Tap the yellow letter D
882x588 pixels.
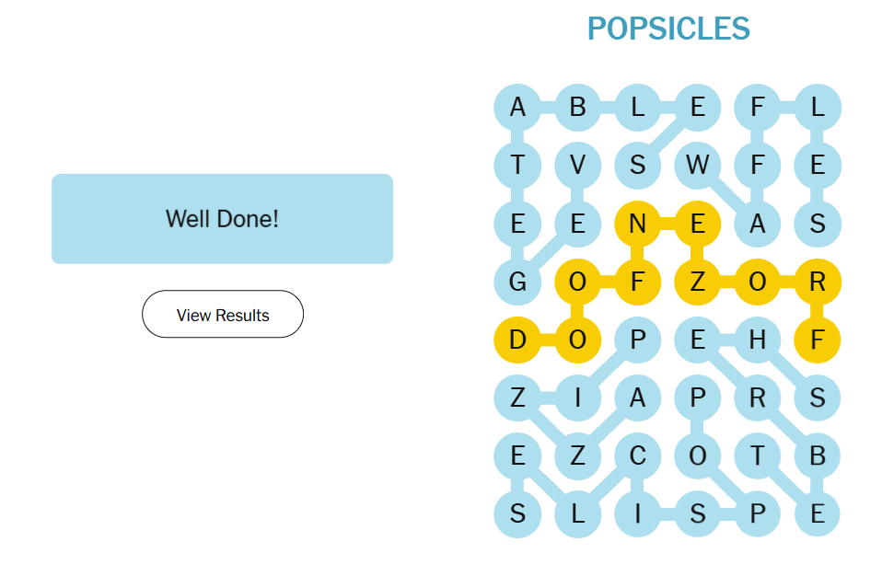click(517, 340)
